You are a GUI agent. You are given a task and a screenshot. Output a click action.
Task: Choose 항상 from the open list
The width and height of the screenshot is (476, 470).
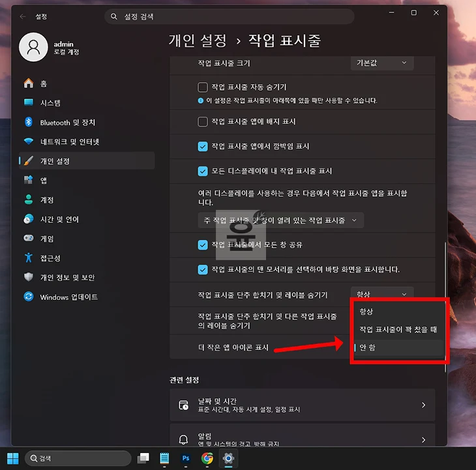(x=398, y=312)
